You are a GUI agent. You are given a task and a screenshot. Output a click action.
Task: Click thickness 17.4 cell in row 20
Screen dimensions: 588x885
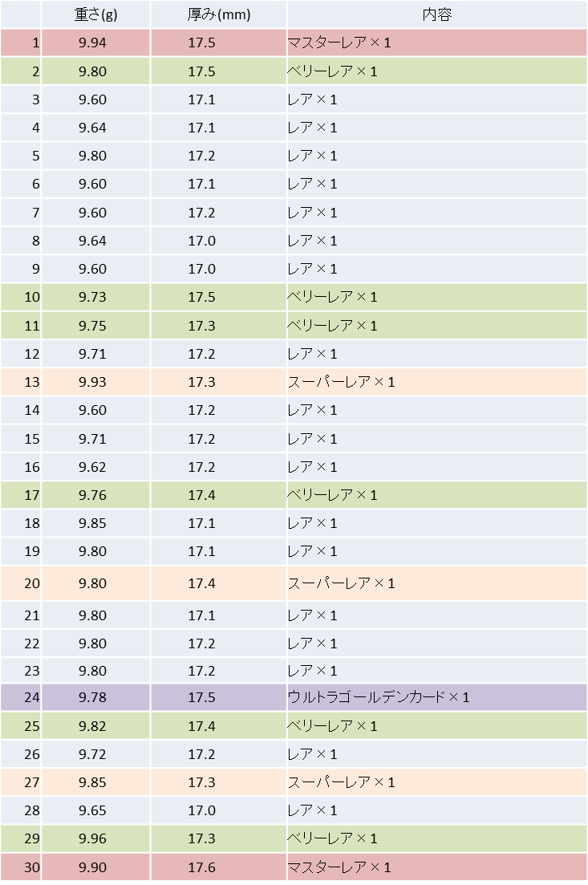coord(218,583)
